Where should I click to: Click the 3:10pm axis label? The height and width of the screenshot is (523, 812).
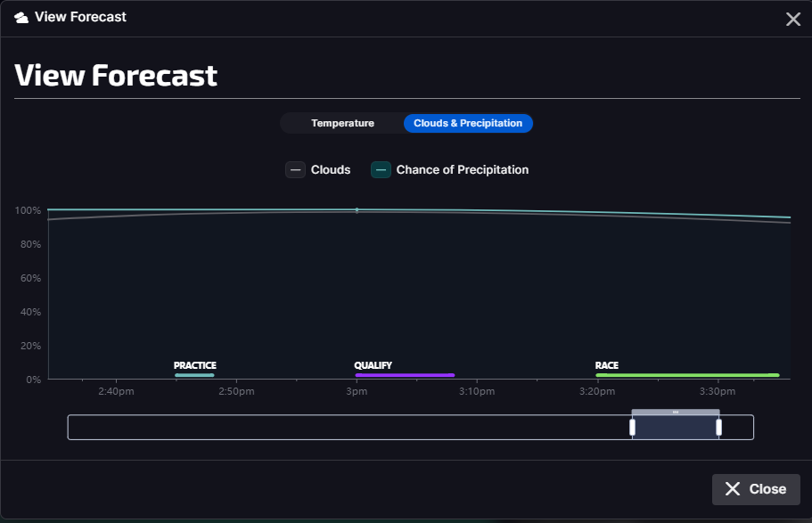tap(477, 391)
